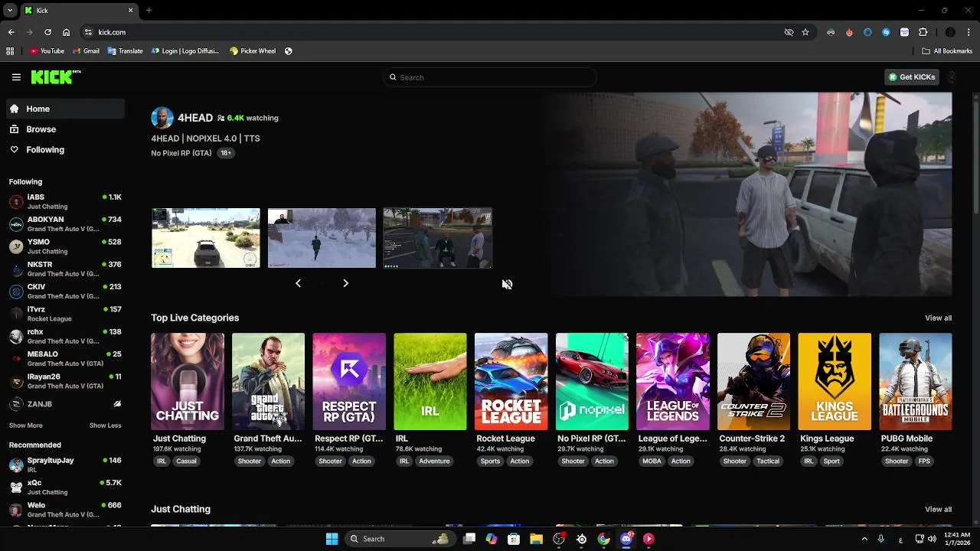Click the Kick search field

tap(490, 77)
